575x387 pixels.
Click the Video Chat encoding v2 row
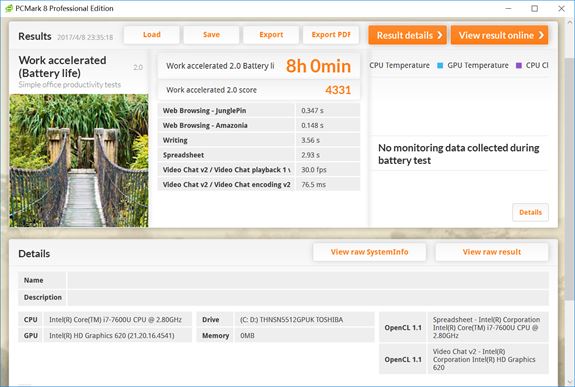[x=259, y=184]
